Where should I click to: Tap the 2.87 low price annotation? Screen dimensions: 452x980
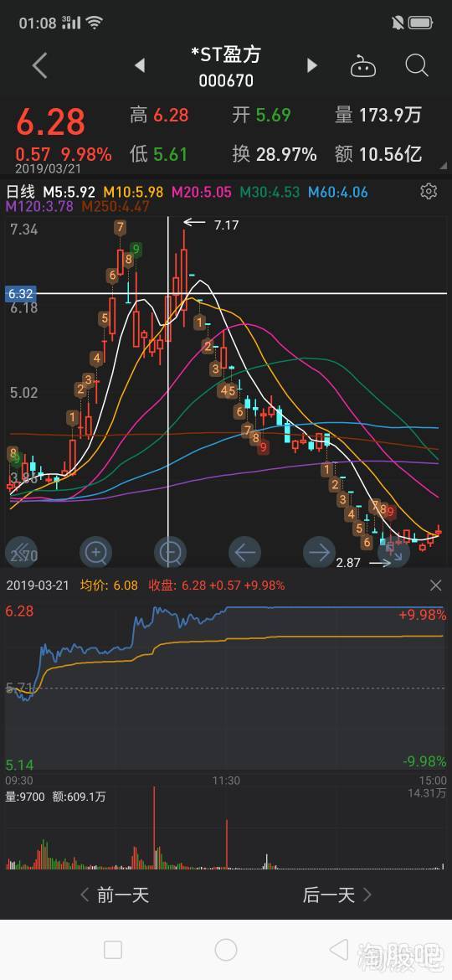347,563
